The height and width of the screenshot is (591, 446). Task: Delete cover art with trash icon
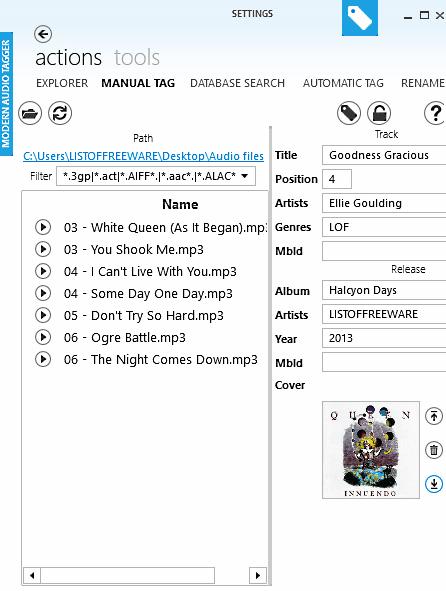pyautogui.click(x=434, y=450)
